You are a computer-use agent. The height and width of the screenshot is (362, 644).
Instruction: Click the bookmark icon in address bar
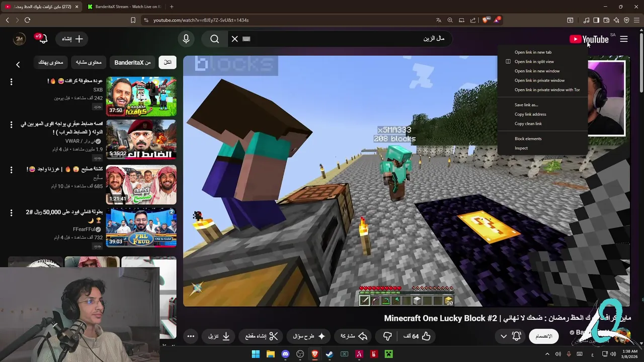click(133, 20)
